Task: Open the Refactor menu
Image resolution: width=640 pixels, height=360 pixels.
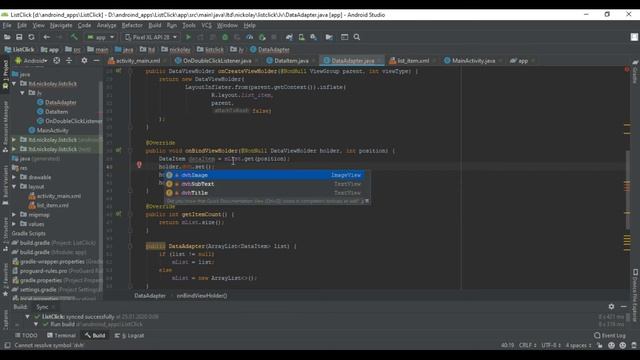Action: [132, 25]
